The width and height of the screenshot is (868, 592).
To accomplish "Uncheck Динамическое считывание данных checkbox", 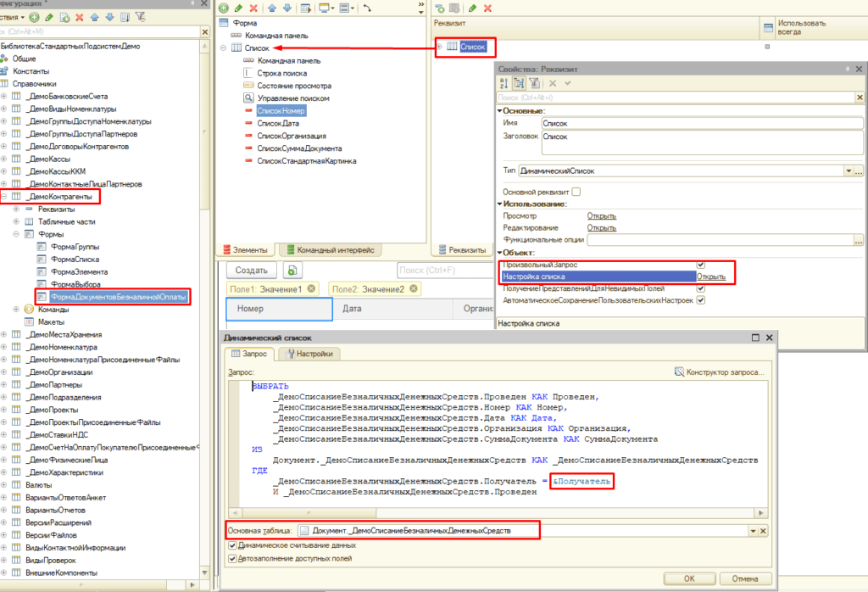I will click(x=233, y=545).
